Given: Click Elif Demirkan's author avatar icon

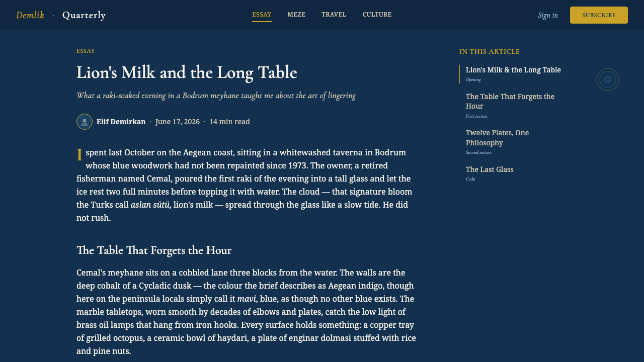Looking at the screenshot, I should tap(85, 122).
